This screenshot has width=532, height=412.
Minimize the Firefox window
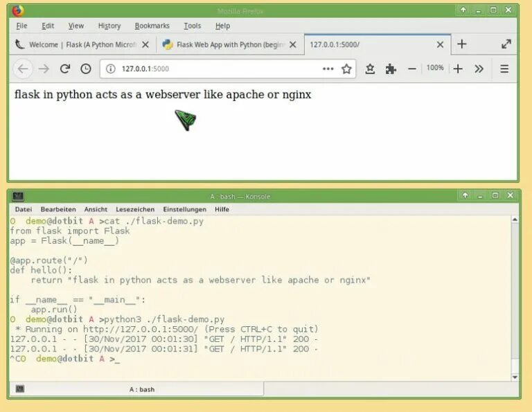[479, 10]
